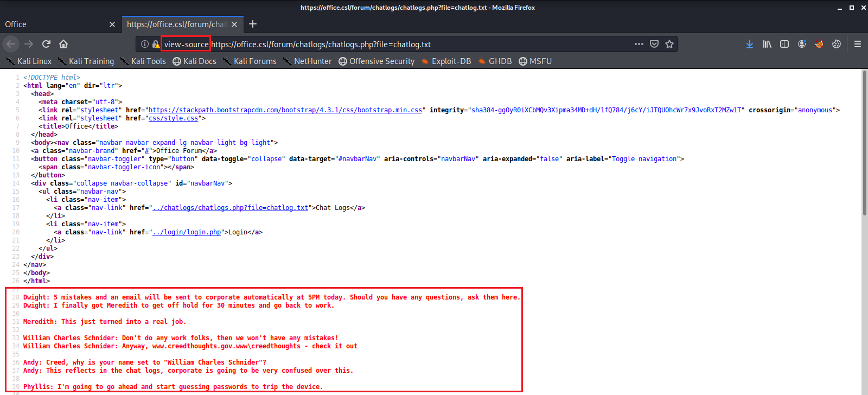The image size is (868, 395).
Task: Open the Kali Tools bookmark
Action: pos(143,61)
